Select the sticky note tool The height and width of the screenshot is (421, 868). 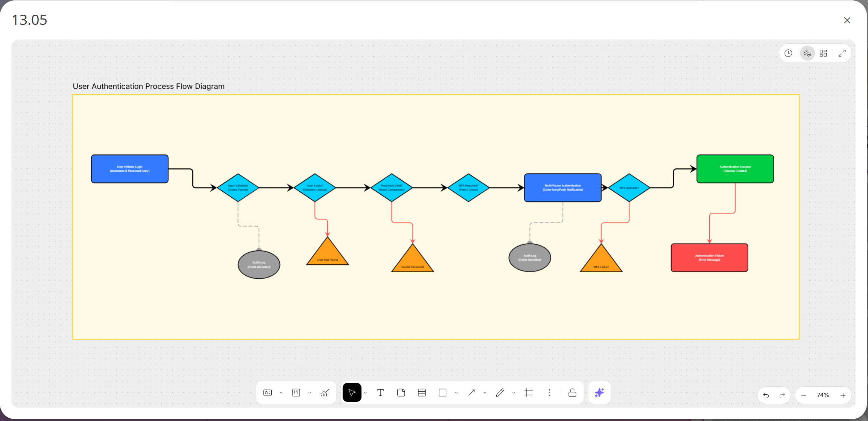[x=401, y=393]
